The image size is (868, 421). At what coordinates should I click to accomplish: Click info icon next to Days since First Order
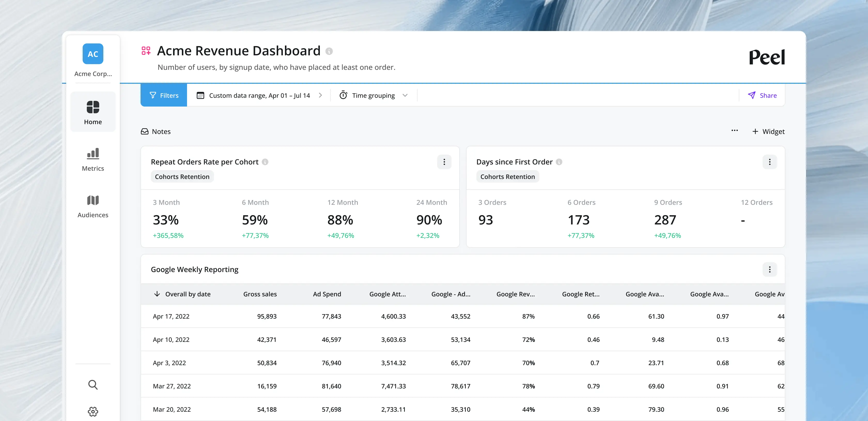tap(559, 162)
